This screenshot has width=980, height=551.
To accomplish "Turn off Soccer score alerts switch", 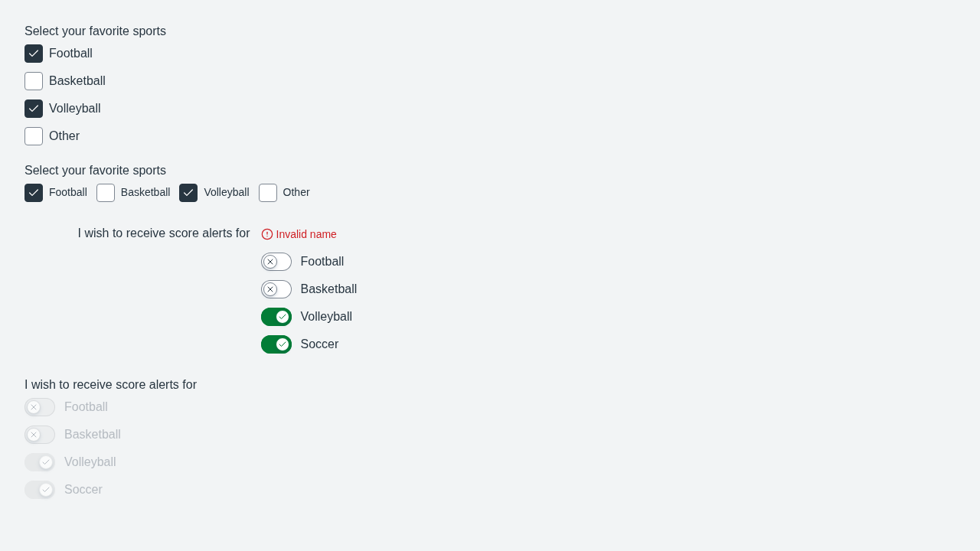I will click(x=276, y=344).
